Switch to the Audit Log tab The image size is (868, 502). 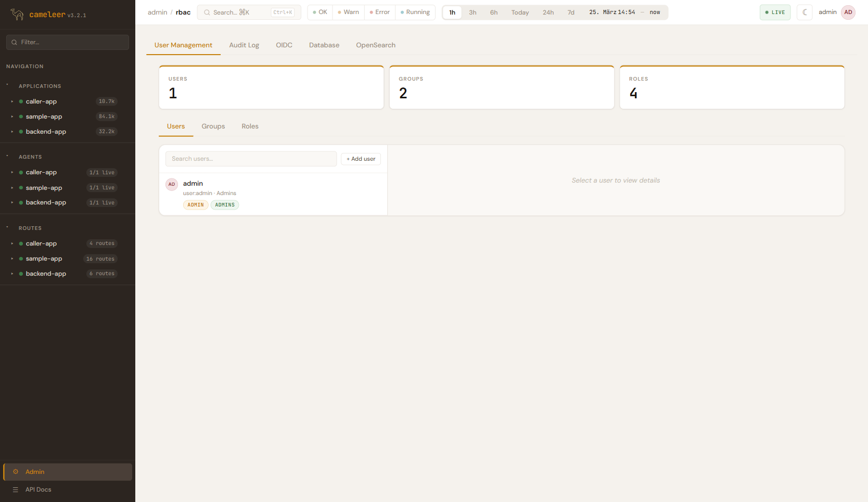tap(244, 45)
